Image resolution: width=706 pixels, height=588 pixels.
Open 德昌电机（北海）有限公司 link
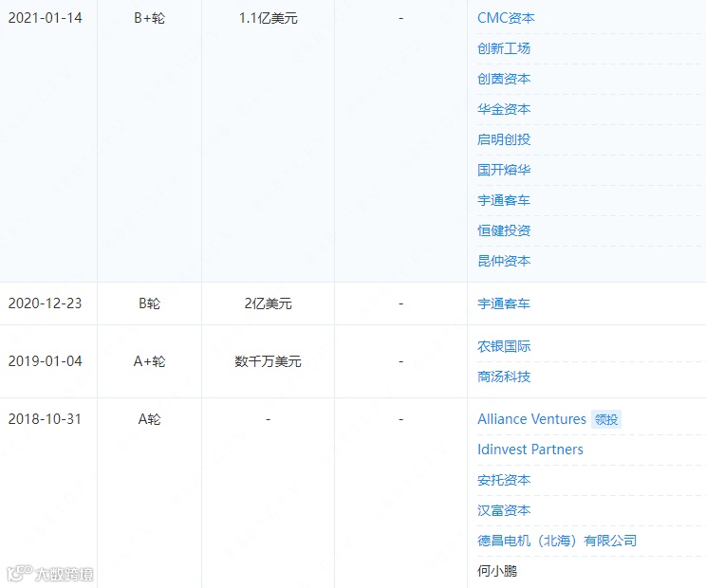pos(557,541)
